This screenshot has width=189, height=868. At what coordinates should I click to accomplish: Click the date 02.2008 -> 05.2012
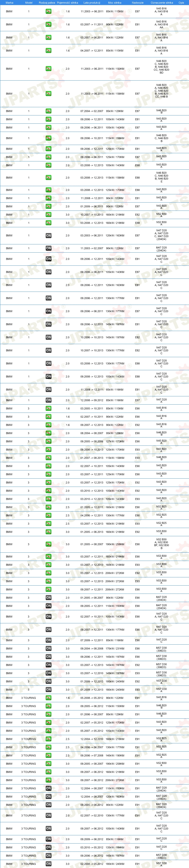click(x=92, y=864)
